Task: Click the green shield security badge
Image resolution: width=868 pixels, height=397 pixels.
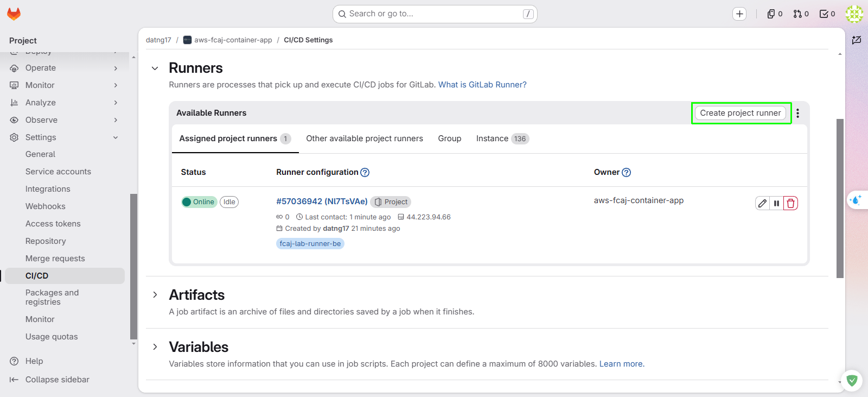Action: click(x=852, y=380)
